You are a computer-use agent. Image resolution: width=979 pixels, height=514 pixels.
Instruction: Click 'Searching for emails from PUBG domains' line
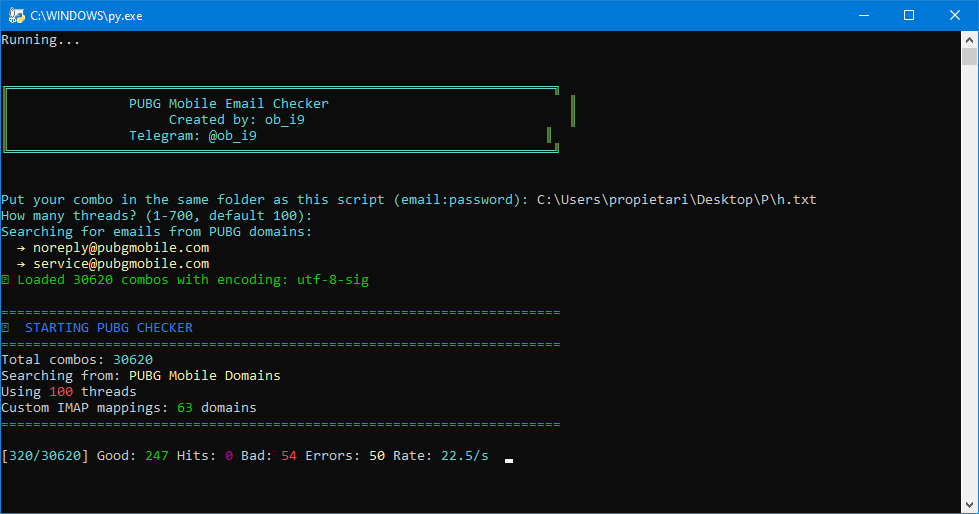pos(157,232)
